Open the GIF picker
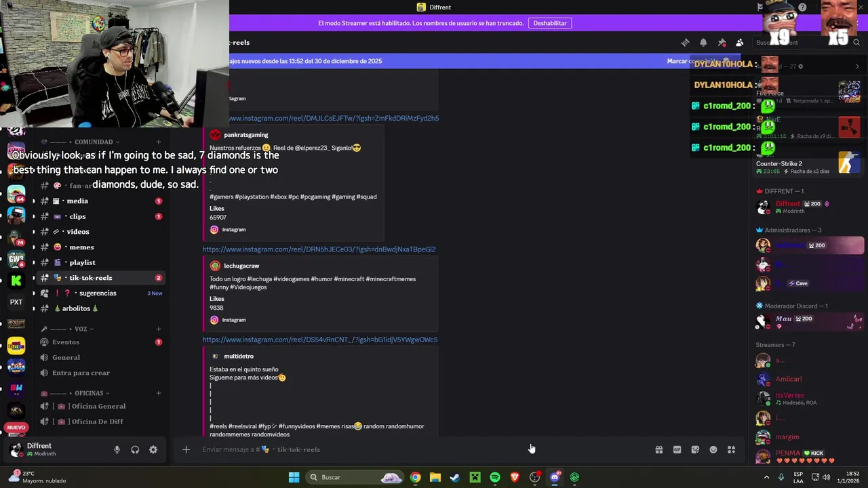 pos(677,449)
